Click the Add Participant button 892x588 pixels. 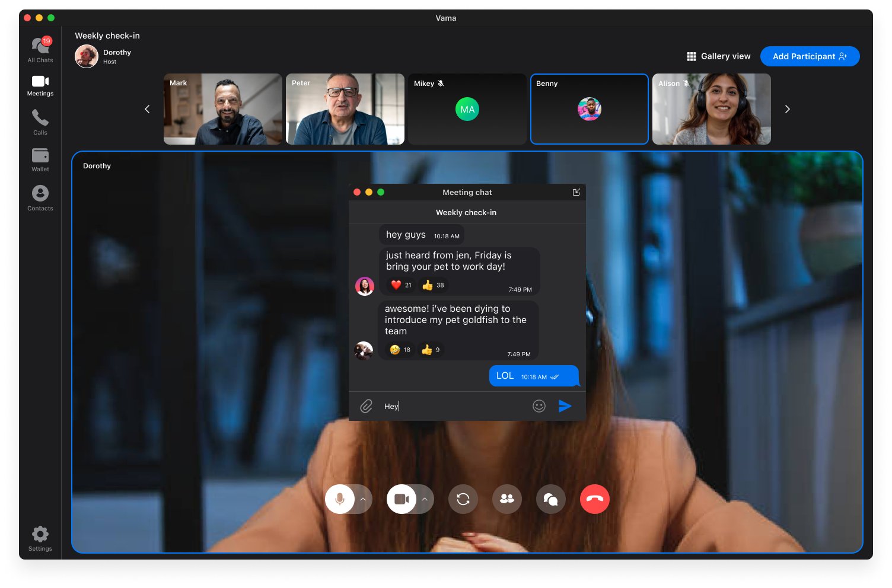[810, 56]
